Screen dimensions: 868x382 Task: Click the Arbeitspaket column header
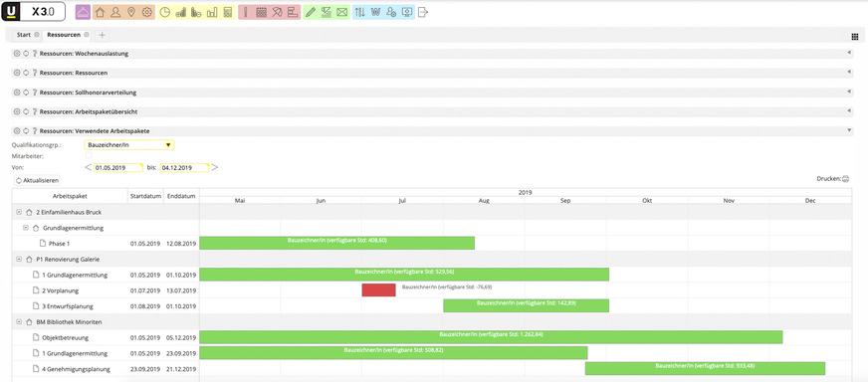pyautogui.click(x=70, y=196)
